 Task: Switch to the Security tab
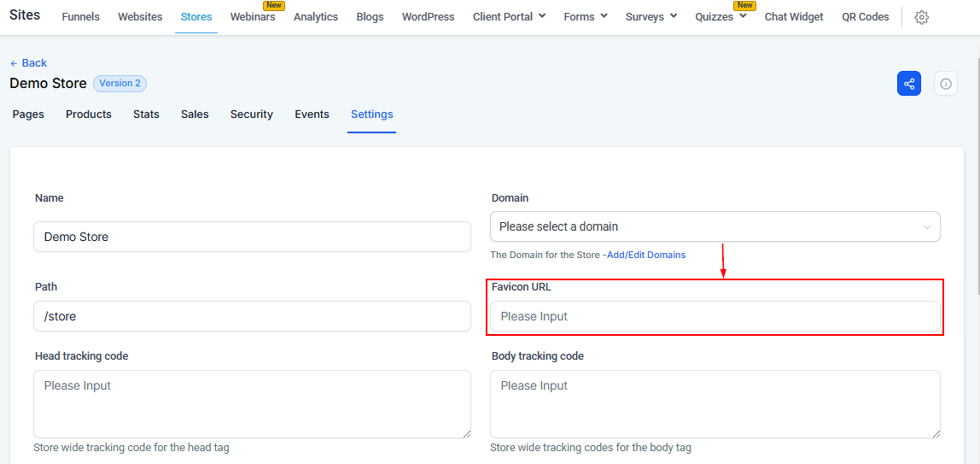[252, 115]
